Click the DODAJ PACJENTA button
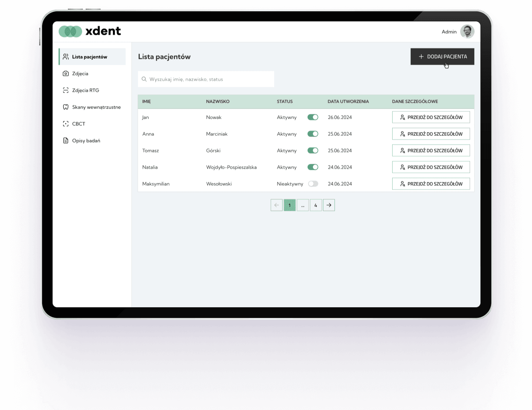 click(442, 57)
